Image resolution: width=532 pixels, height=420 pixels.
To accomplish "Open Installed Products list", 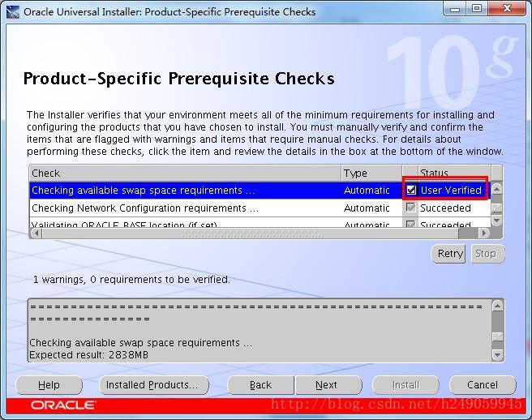I will pyautogui.click(x=154, y=384).
